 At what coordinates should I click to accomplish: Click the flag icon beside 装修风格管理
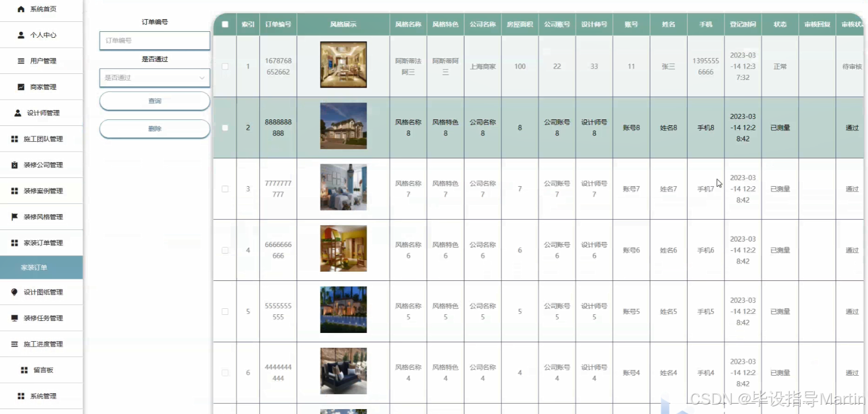pos(14,217)
